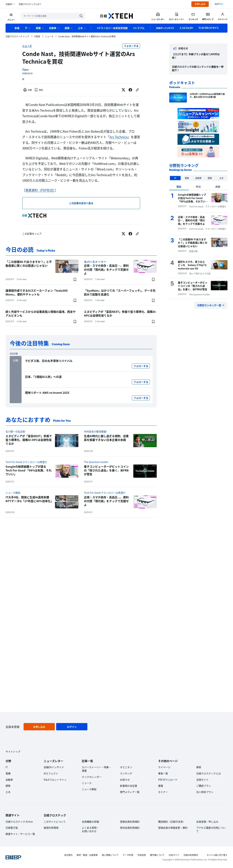Share on Facebook from the print toolbar row
This screenshot has width=233, height=868.
130,90
